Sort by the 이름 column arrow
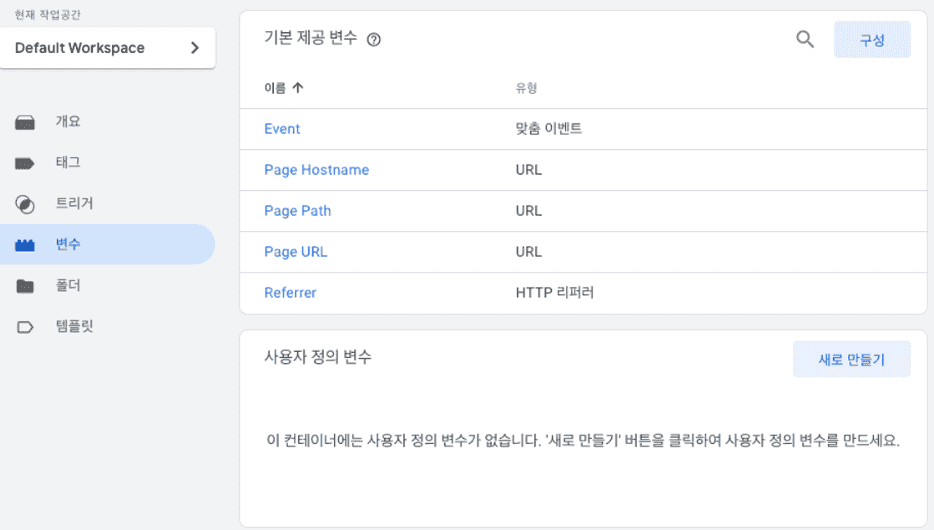Image resolution: width=934 pixels, height=530 pixels. coord(297,88)
